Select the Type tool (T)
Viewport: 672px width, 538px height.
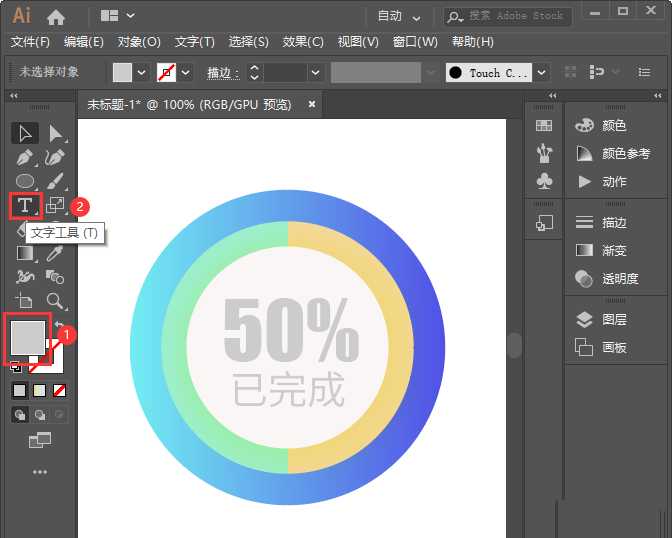pos(24,205)
